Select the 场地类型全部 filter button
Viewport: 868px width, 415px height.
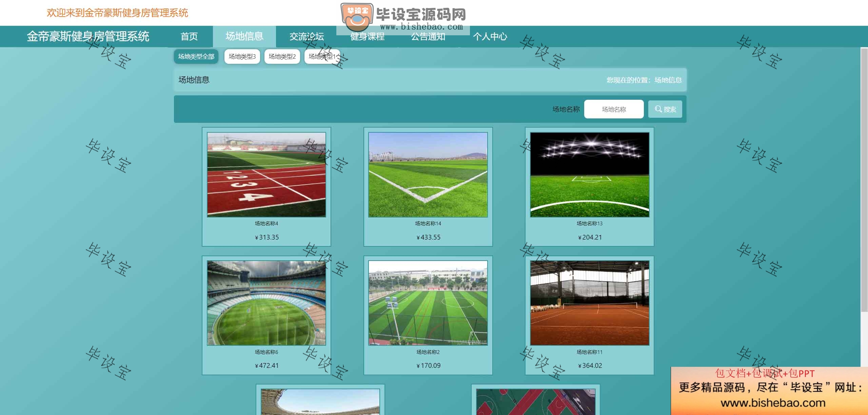coord(196,56)
